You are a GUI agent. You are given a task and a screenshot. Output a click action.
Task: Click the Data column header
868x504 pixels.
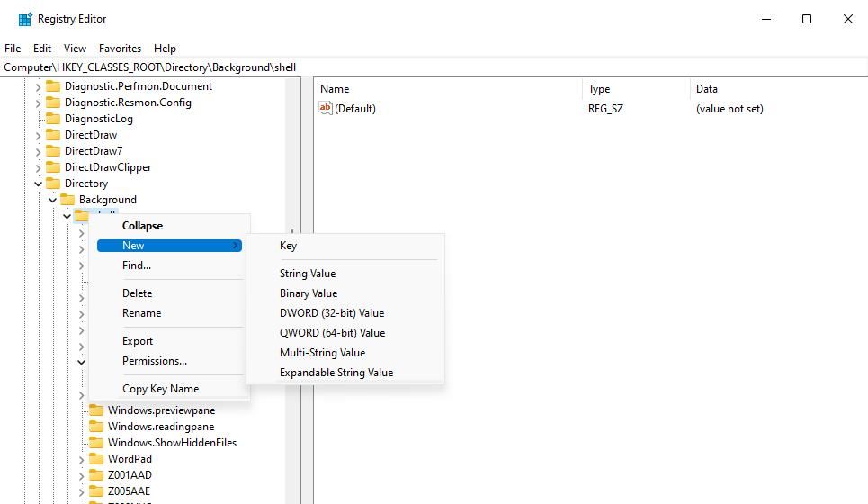(778, 88)
